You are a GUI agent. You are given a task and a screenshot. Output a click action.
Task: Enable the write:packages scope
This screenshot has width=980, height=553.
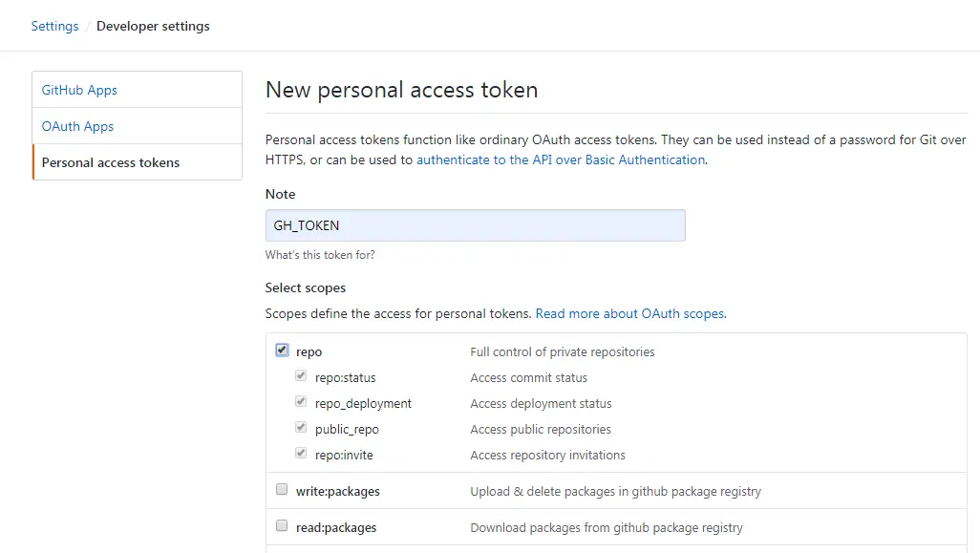click(282, 488)
